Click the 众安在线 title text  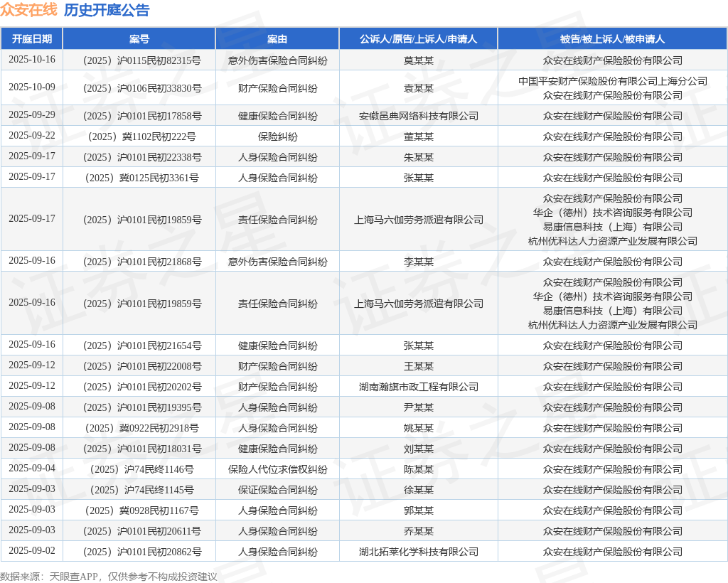(x=28, y=10)
